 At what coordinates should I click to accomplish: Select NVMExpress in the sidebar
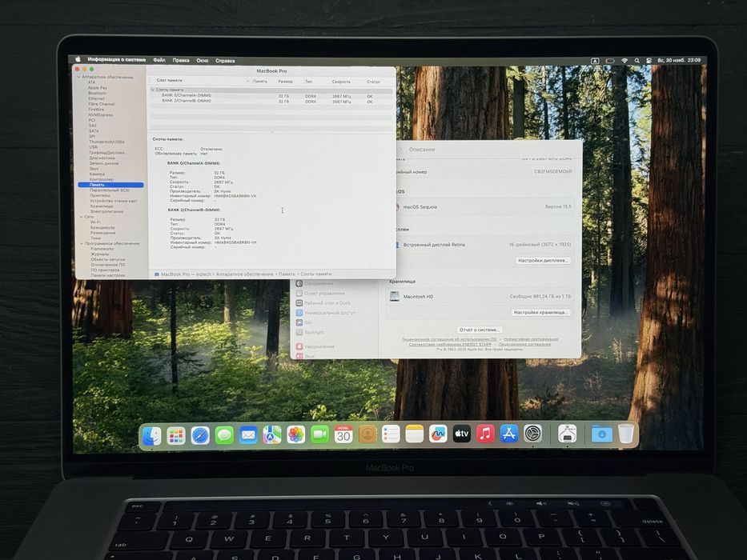100,114
